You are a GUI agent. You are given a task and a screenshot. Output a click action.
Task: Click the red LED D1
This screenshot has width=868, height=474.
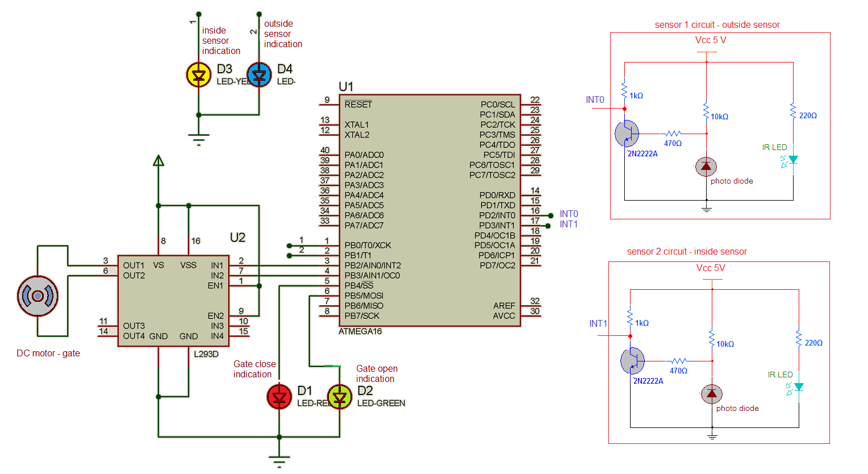(x=278, y=397)
